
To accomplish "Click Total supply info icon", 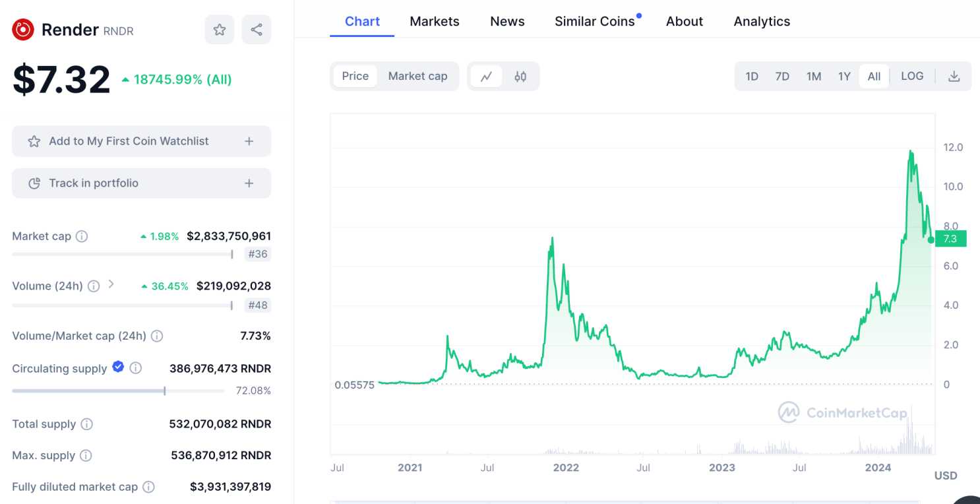I will (x=86, y=424).
